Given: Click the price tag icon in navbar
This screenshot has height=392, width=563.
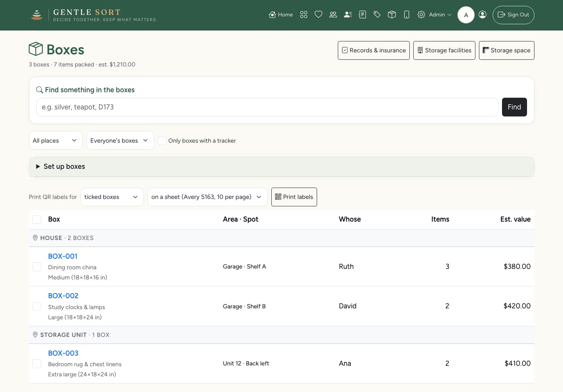Looking at the screenshot, I should [x=377, y=14].
